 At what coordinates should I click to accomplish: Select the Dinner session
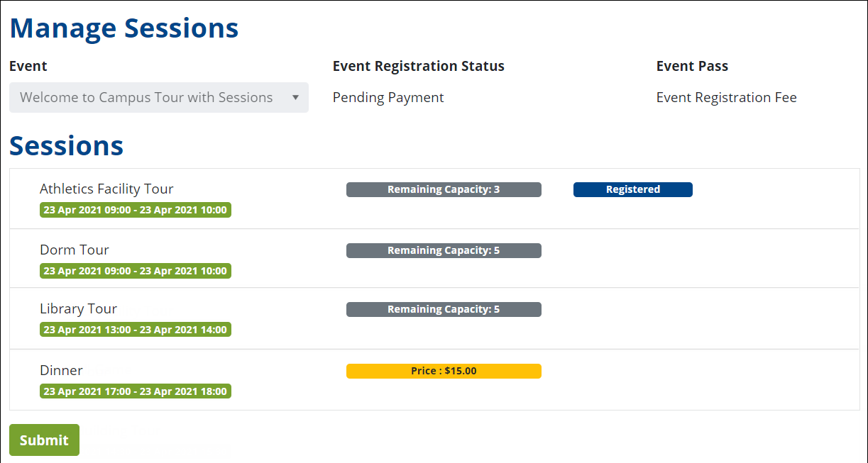click(61, 370)
